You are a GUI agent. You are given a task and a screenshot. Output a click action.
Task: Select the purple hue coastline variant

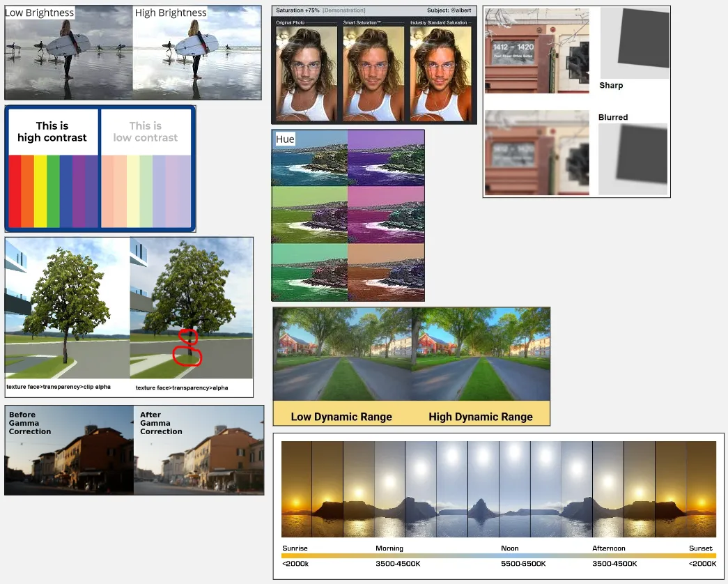coord(387,157)
